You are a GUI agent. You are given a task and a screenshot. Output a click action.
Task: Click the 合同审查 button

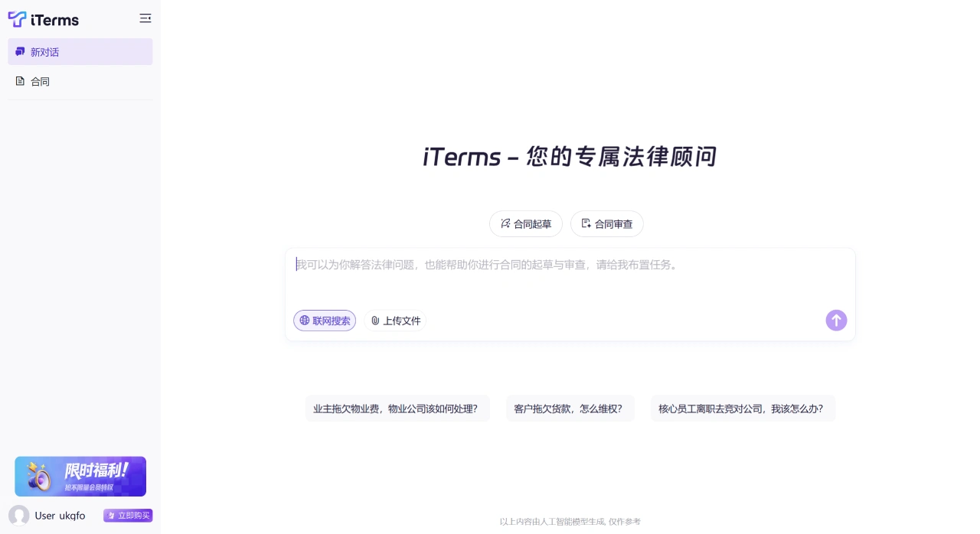(607, 223)
